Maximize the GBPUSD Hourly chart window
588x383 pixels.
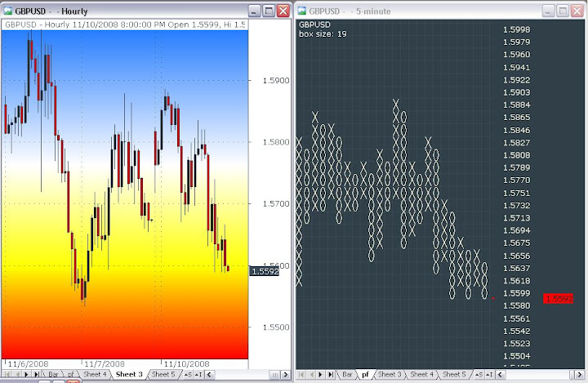tap(268, 11)
